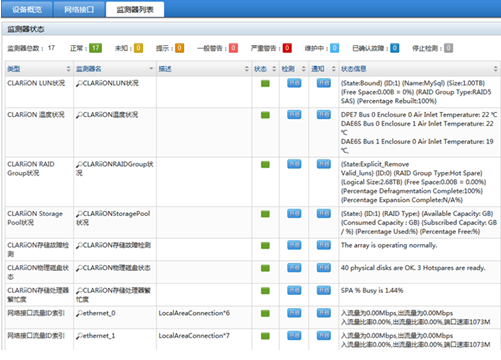Toggle 检测 switch for RAID Group状况

(x=294, y=164)
